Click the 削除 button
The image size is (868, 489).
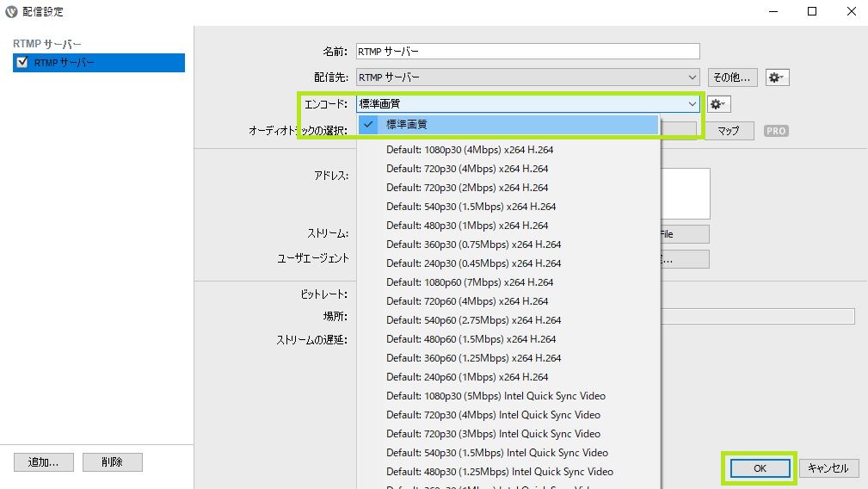[x=113, y=461]
